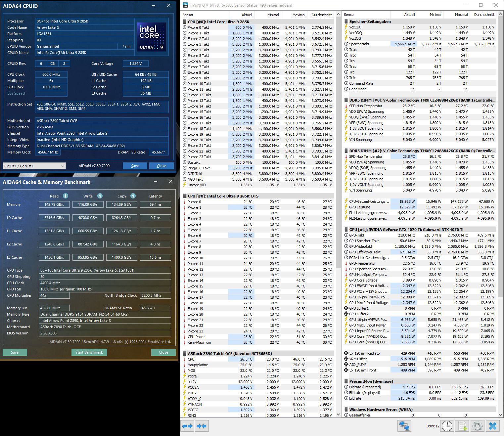The image size is (504, 436).
Task: Click thermometer icon beside CPU-Paket row
Action: (x=185, y=337)
